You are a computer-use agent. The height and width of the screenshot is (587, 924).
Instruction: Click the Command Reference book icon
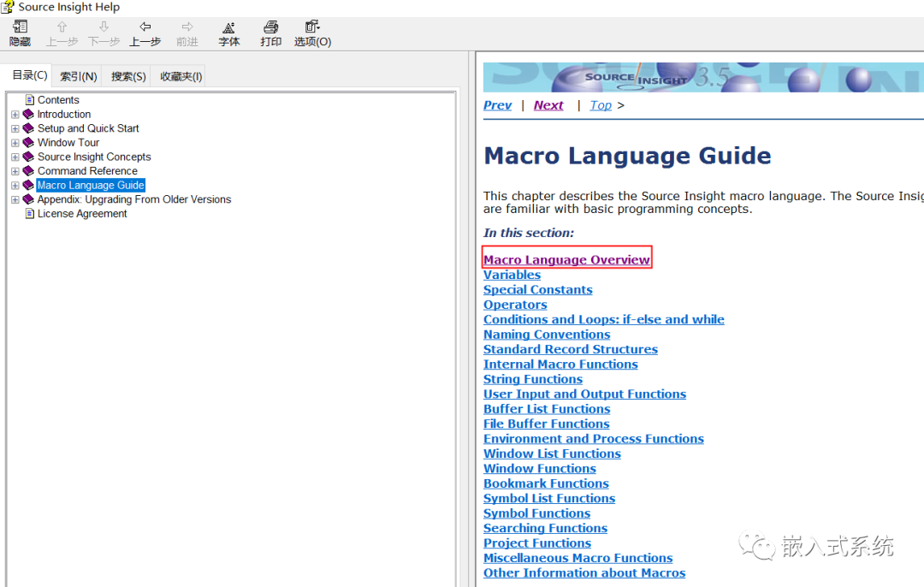[28, 171]
